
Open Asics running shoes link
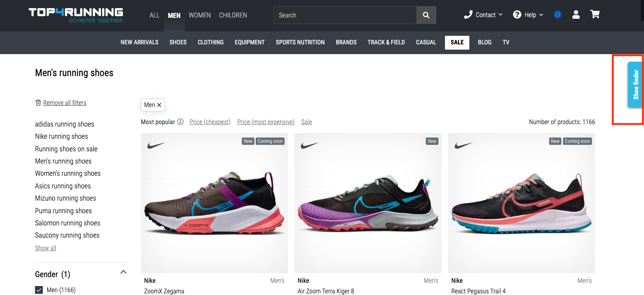pyautogui.click(x=63, y=186)
